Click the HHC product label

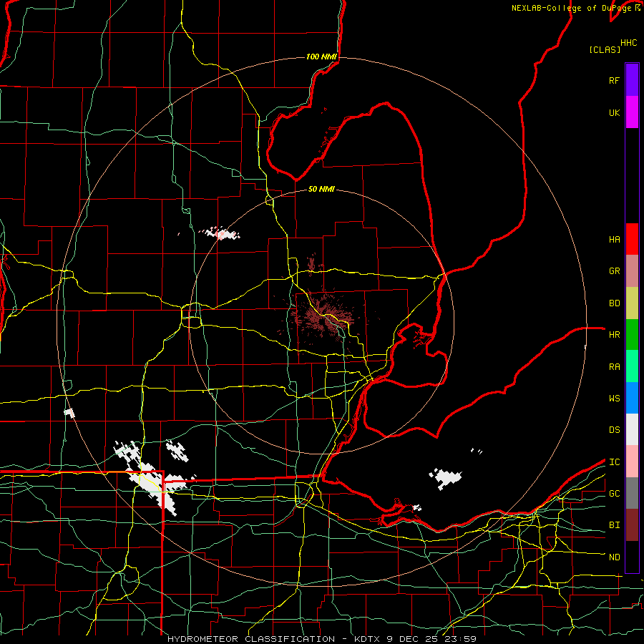628,43
